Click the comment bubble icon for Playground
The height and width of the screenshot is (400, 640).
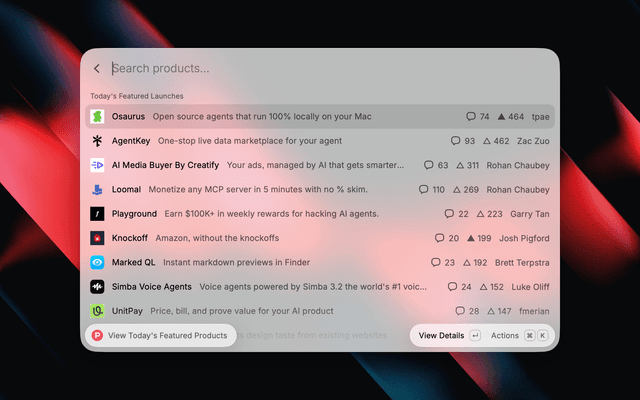coord(449,213)
